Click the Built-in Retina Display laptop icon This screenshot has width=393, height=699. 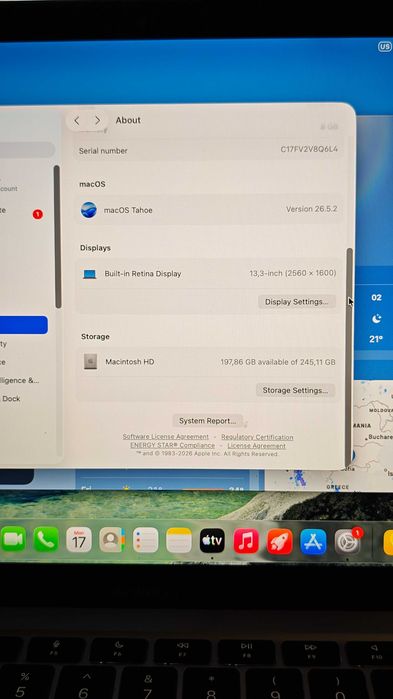pos(90,274)
